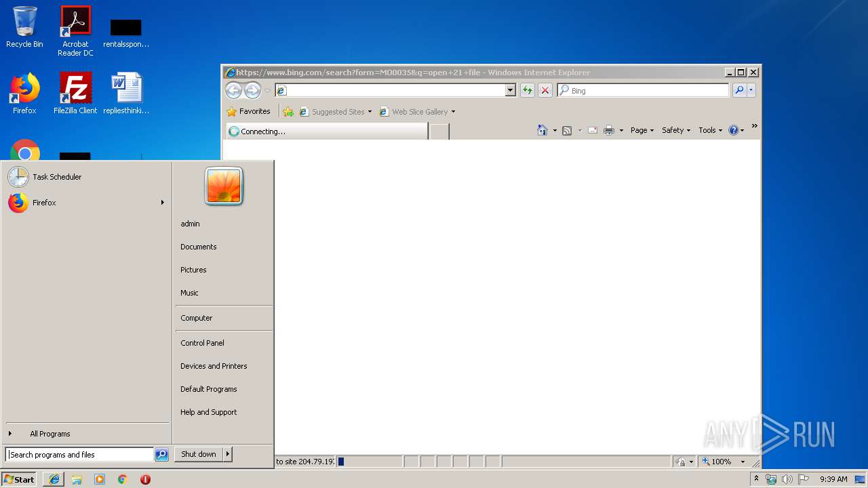
Task: Open Recent Pages dropdown arrow
Action: click(267, 90)
